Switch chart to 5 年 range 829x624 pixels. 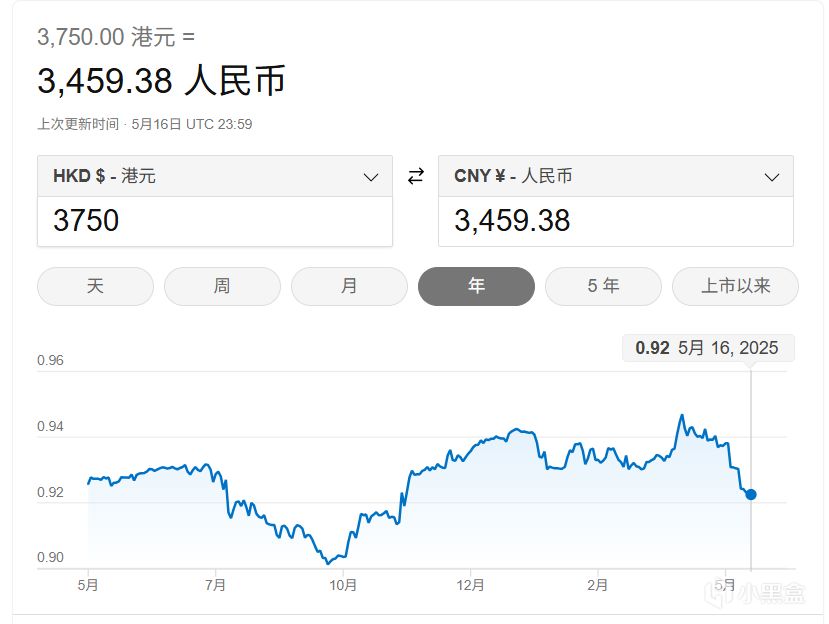603,286
